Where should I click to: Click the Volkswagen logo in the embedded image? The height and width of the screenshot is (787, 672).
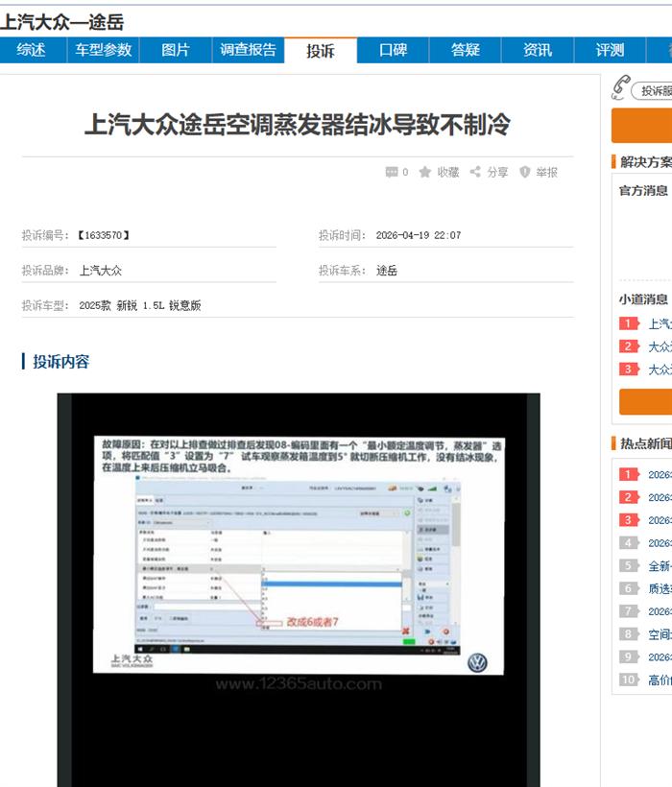[x=476, y=662]
